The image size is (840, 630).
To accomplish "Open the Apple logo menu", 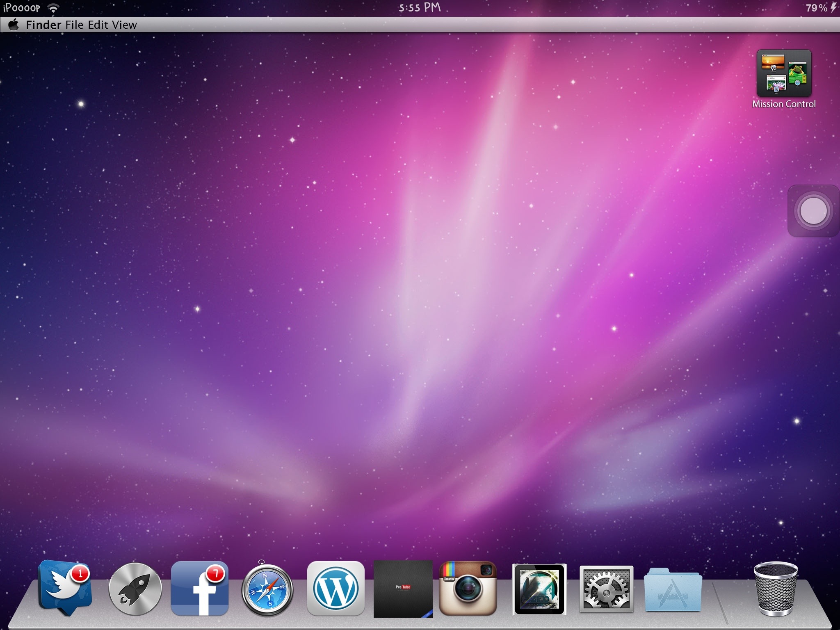I will pos(14,25).
